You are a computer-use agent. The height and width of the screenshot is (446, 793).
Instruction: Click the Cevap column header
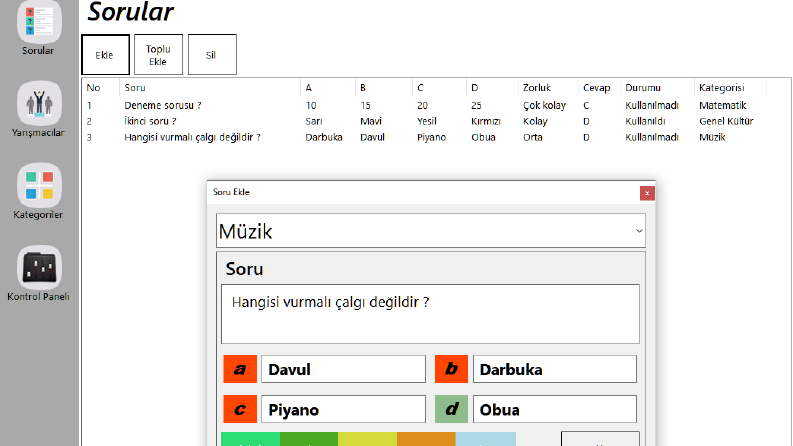(x=597, y=87)
